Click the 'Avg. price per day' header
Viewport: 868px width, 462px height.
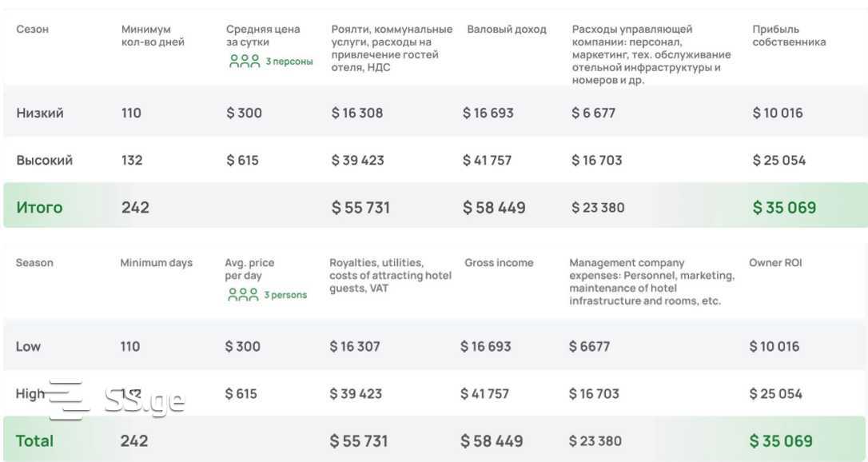click(249, 269)
